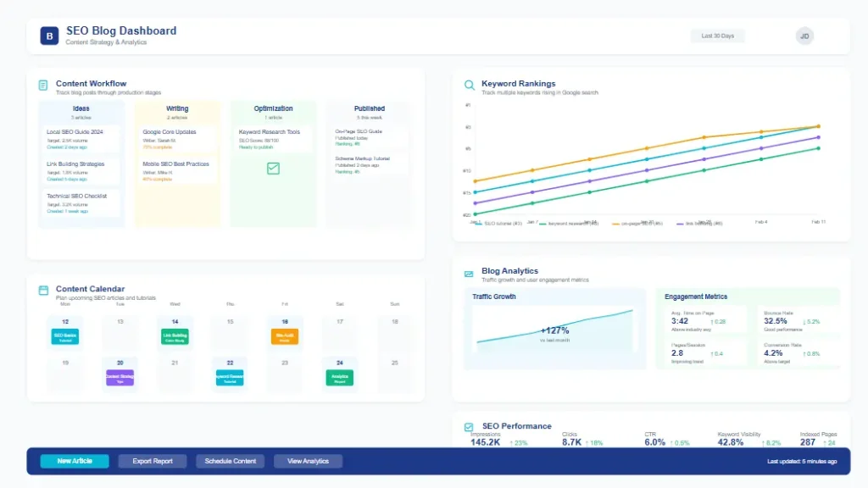Click the Keyword Rankings magnifier icon
The height and width of the screenshot is (488, 868).
click(469, 84)
